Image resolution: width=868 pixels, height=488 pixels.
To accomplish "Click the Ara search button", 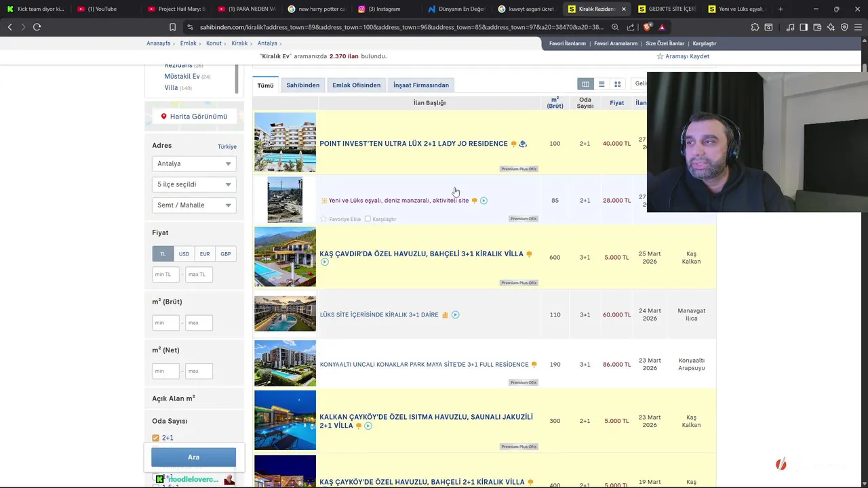I will [x=193, y=457].
